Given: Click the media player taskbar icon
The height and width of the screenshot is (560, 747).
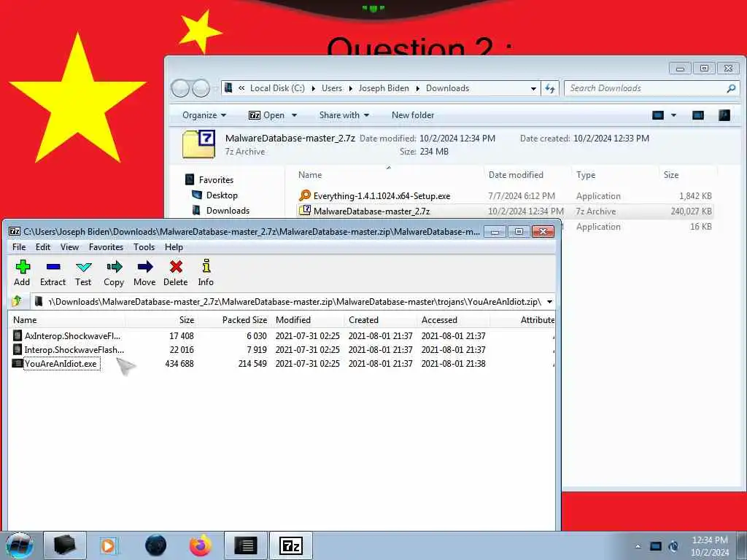Looking at the screenshot, I should 109,545.
